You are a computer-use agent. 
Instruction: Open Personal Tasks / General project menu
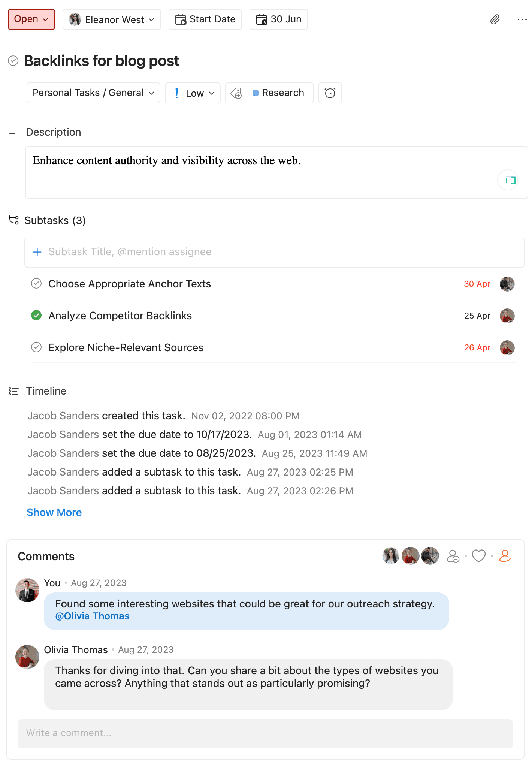click(93, 93)
